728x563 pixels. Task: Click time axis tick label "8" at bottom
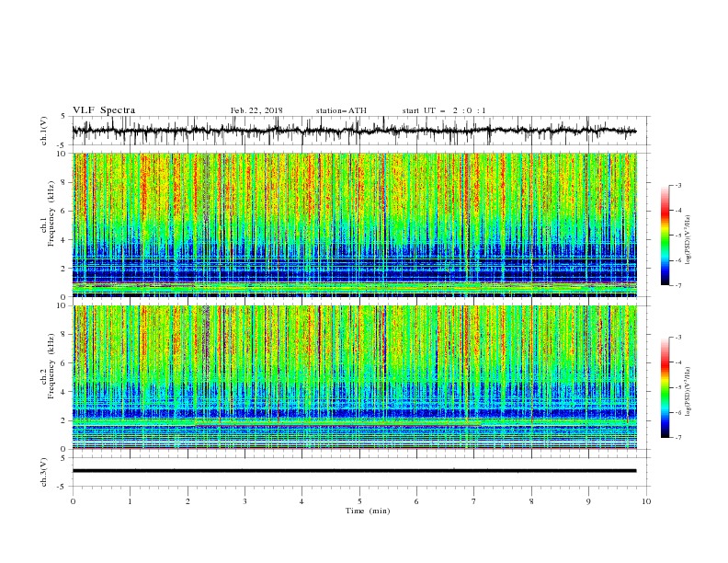(x=531, y=501)
